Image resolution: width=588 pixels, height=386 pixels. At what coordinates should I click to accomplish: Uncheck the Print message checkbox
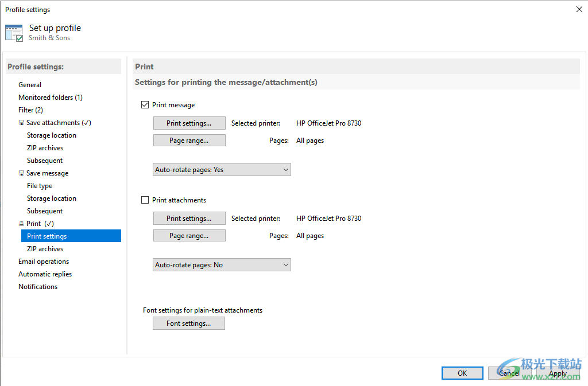pyautogui.click(x=145, y=105)
